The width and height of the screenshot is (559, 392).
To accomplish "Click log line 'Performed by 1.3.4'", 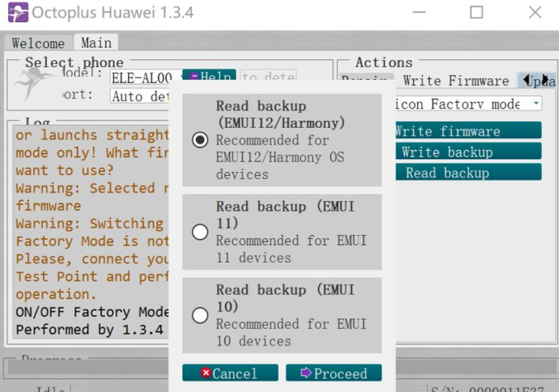I will [x=90, y=330].
